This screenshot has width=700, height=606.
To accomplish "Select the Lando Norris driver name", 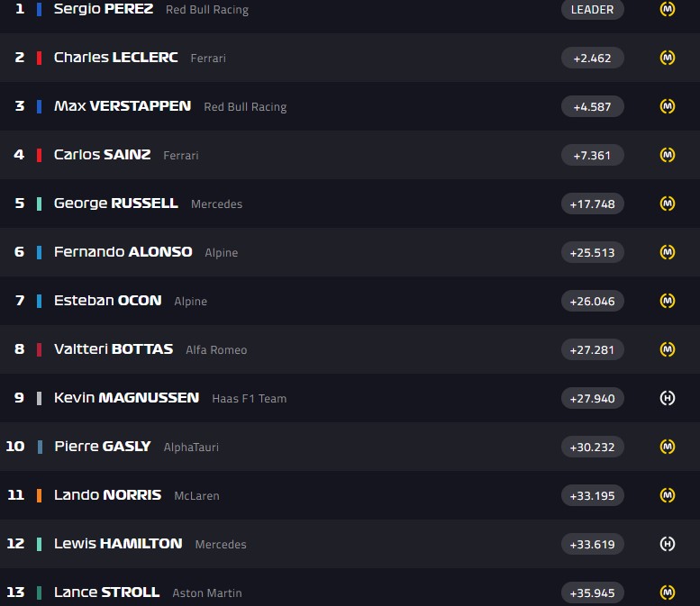I will (x=107, y=495).
